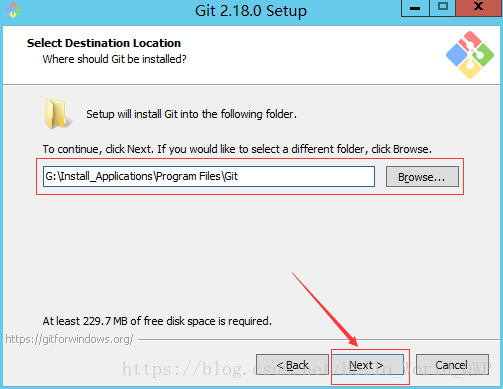The image size is (503, 389).
Task: Click the 'Git 2.18.0 Setup' window title
Action: [251, 11]
